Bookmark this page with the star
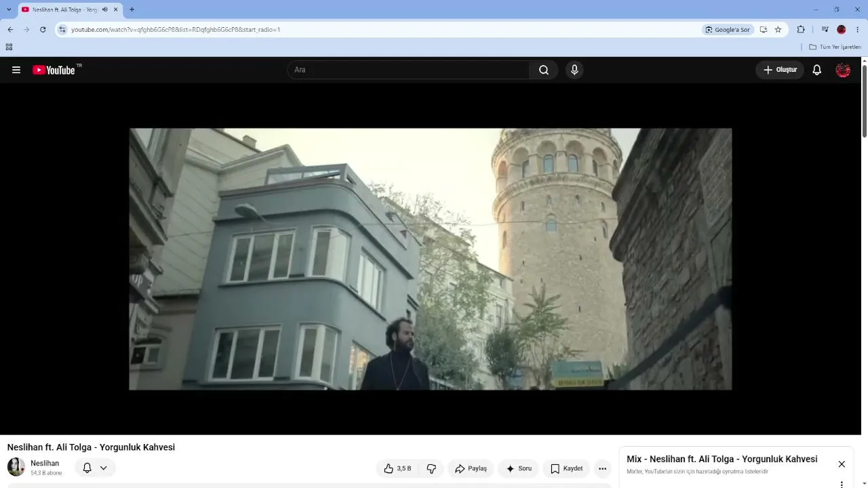The height and width of the screenshot is (488, 868). pos(778,30)
